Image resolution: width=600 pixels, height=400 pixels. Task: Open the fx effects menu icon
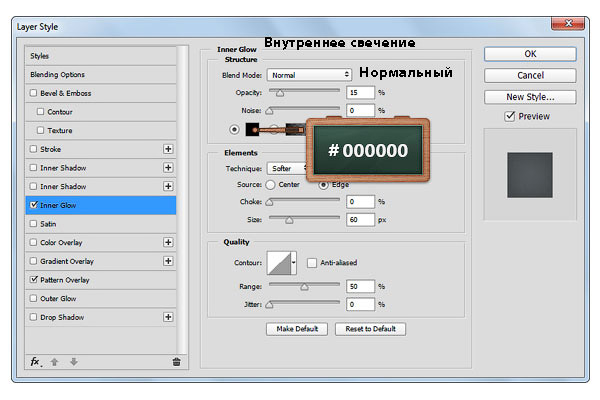(36, 362)
